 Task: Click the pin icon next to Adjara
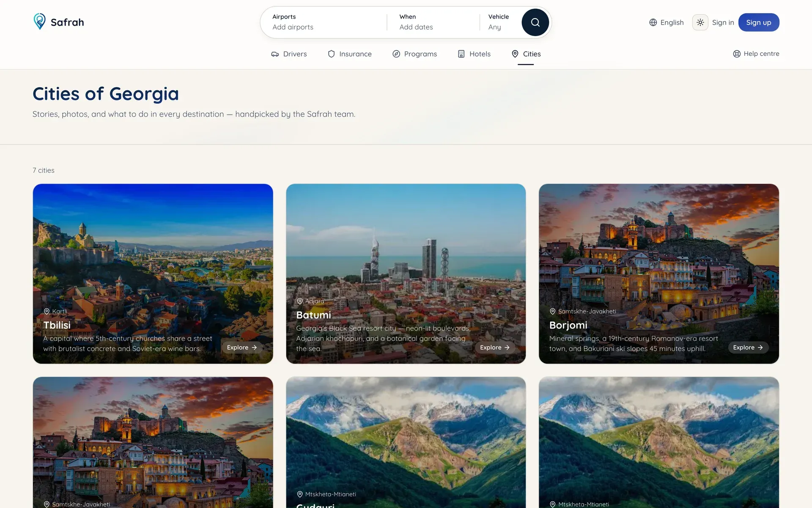point(300,301)
